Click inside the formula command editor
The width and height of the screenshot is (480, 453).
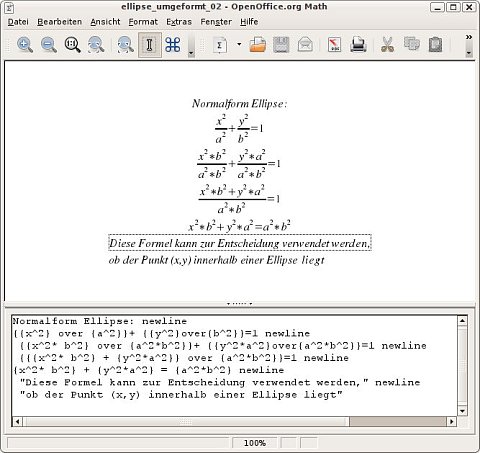click(234, 365)
